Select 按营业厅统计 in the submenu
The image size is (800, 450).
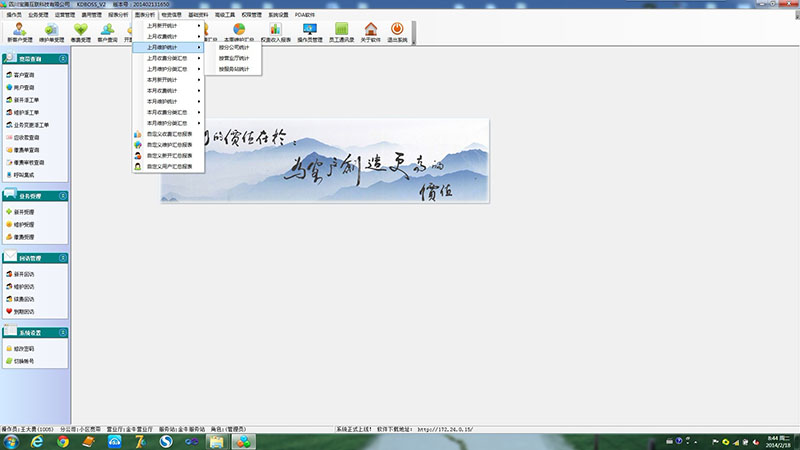click(x=234, y=58)
